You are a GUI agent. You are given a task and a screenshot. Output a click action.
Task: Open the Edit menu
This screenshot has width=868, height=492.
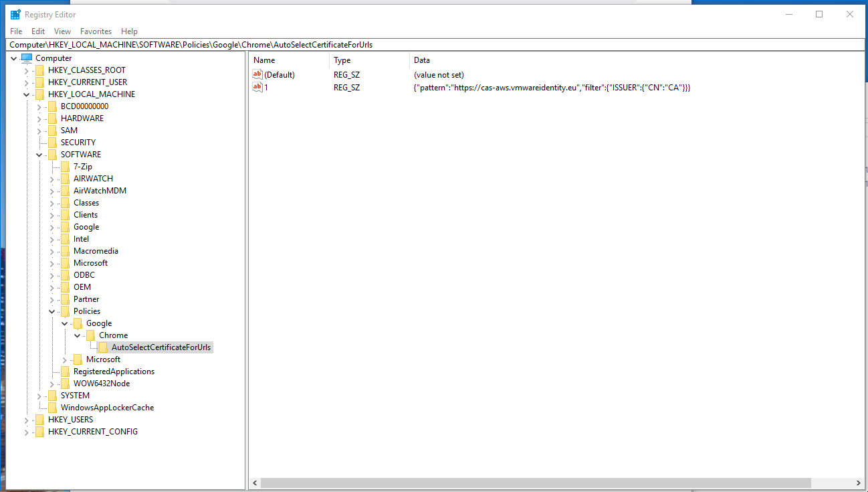coord(38,31)
